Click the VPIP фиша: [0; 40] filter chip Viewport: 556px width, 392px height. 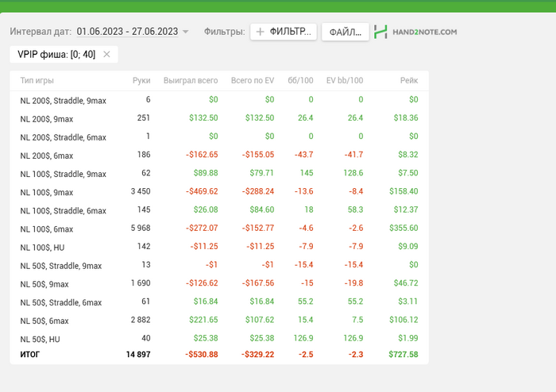click(x=64, y=55)
